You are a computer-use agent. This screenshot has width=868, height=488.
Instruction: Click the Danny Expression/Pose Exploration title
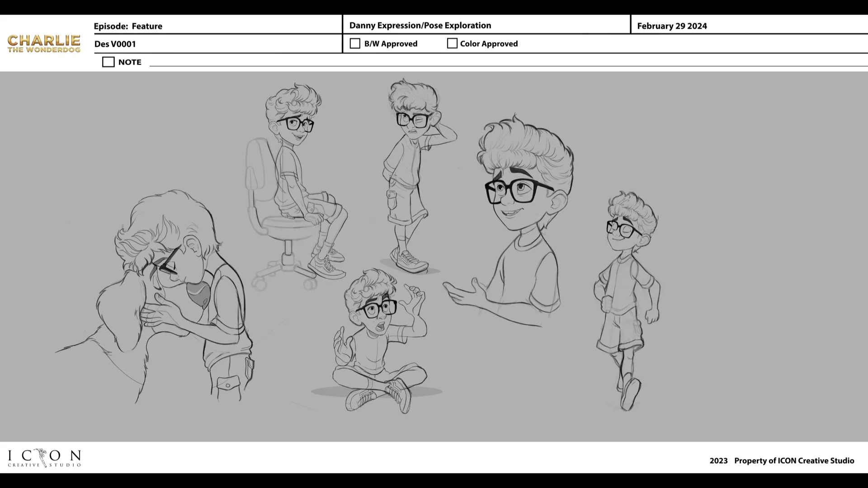[x=420, y=25]
